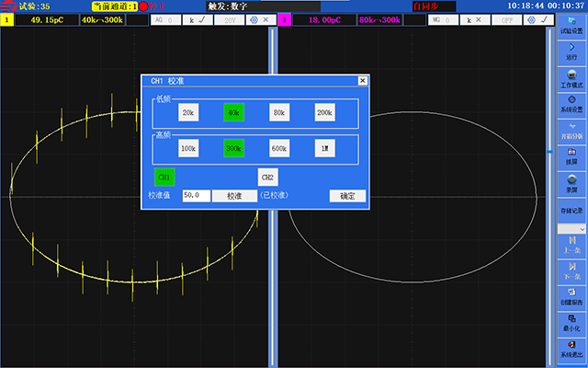Select 1M high frequency option
Screen dimensions: 588x368
pos(324,147)
